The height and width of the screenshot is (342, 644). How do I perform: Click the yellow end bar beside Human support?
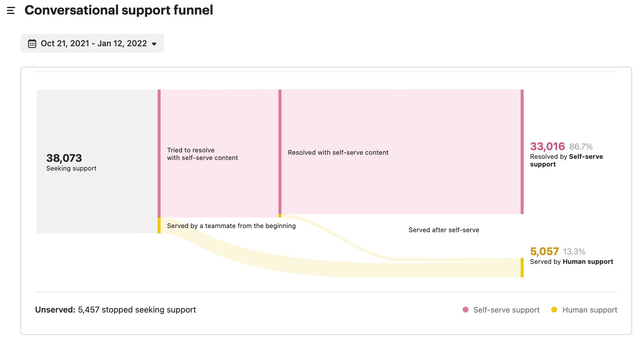coord(522,267)
